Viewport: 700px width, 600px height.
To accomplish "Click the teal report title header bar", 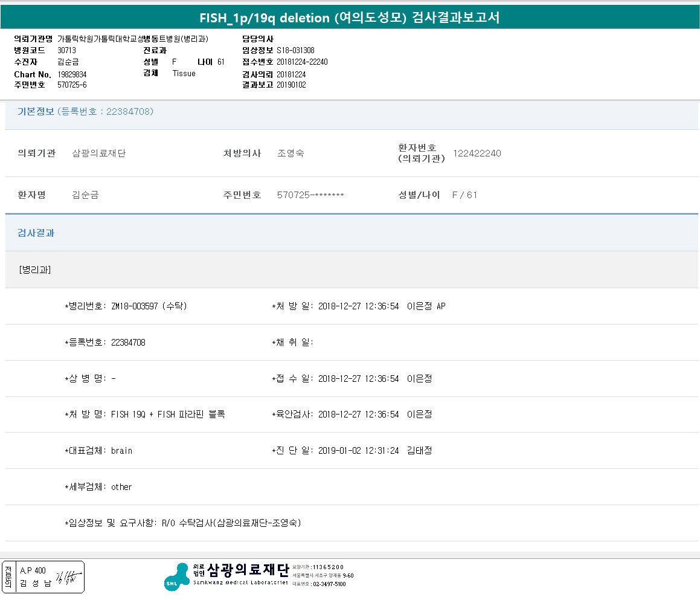I will (350, 17).
